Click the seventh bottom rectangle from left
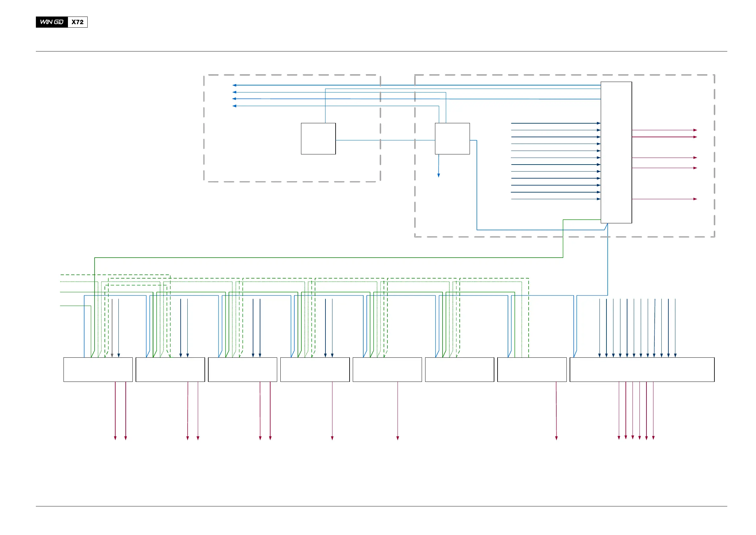The width and height of the screenshot is (756, 535). [x=532, y=369]
